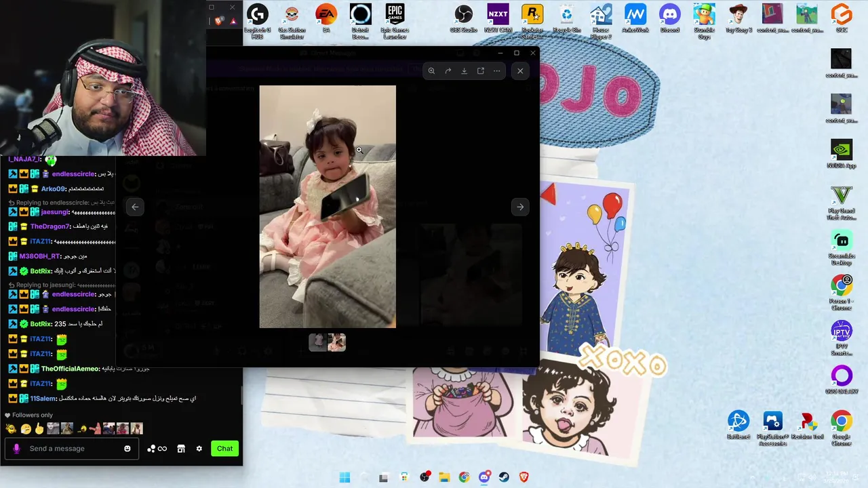Open chat settings gear icon
This screenshot has height=488, width=868.
point(199,449)
